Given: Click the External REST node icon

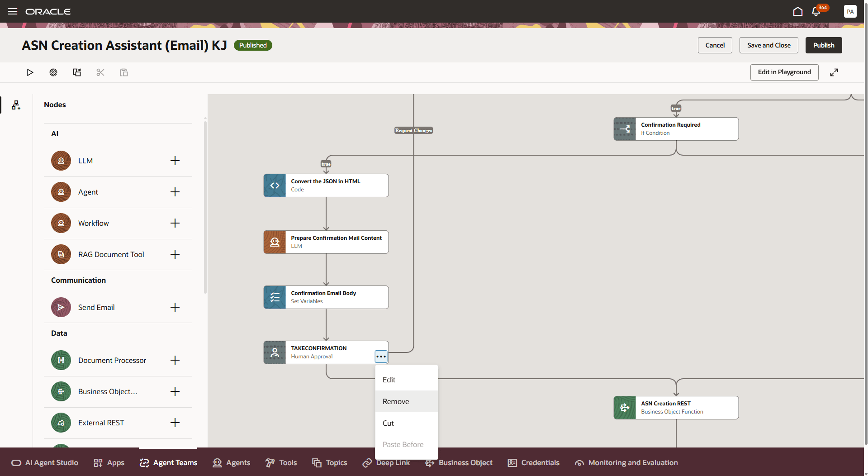Looking at the screenshot, I should point(61,423).
